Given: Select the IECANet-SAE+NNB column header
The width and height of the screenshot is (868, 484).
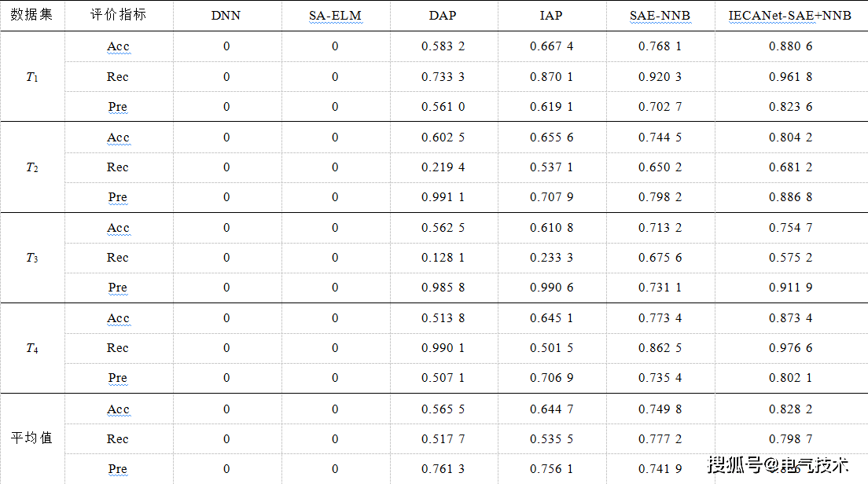Looking at the screenshot, I should [x=790, y=16].
